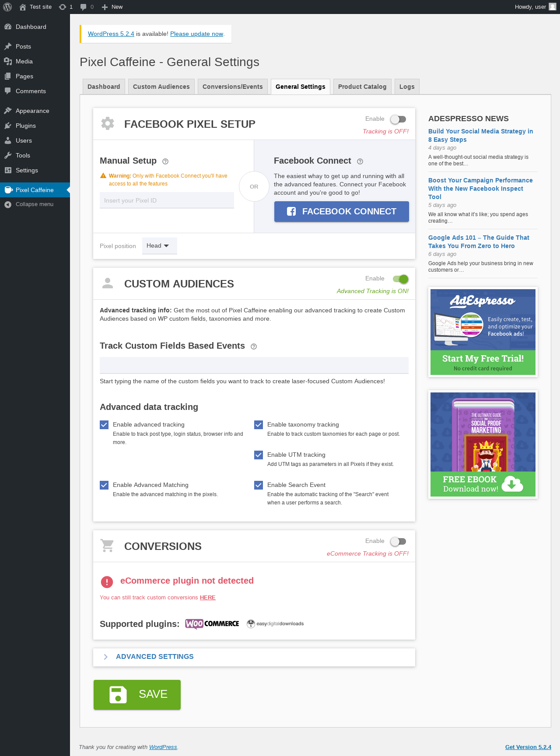Enable the Conversions eCommerce tracking toggle

(398, 541)
